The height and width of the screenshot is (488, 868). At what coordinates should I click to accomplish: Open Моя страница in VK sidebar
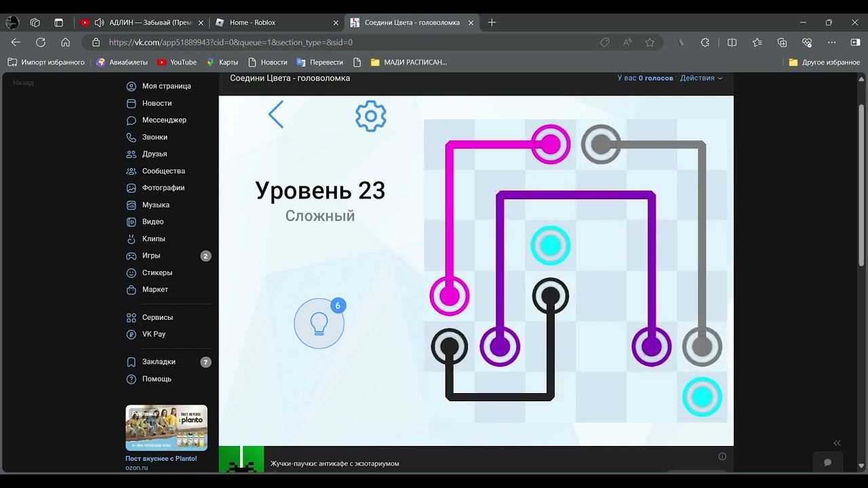click(x=167, y=86)
